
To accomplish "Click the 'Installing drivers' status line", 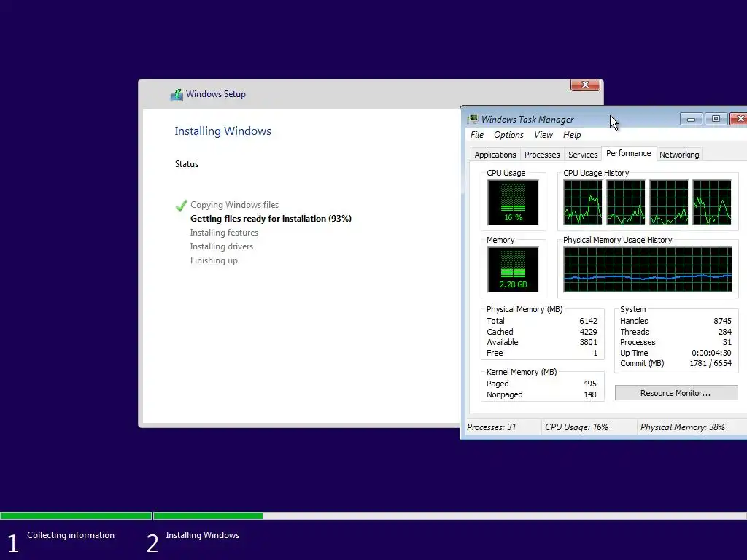I will click(222, 246).
